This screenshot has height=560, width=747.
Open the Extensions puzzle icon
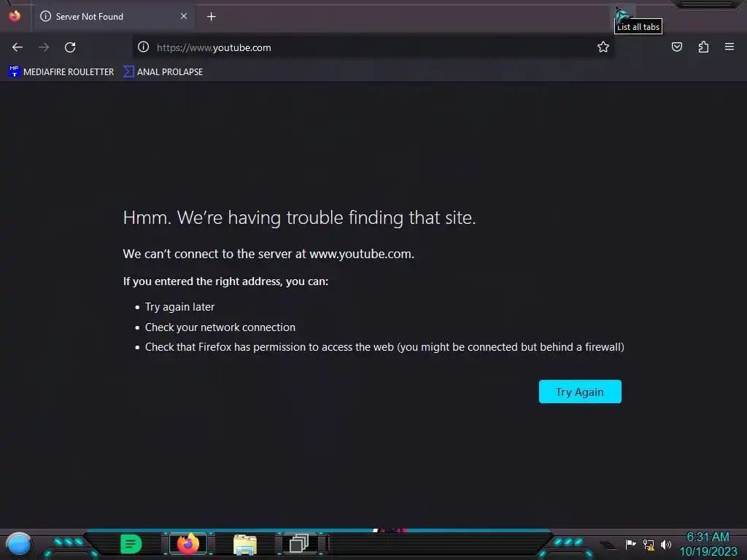coord(703,47)
